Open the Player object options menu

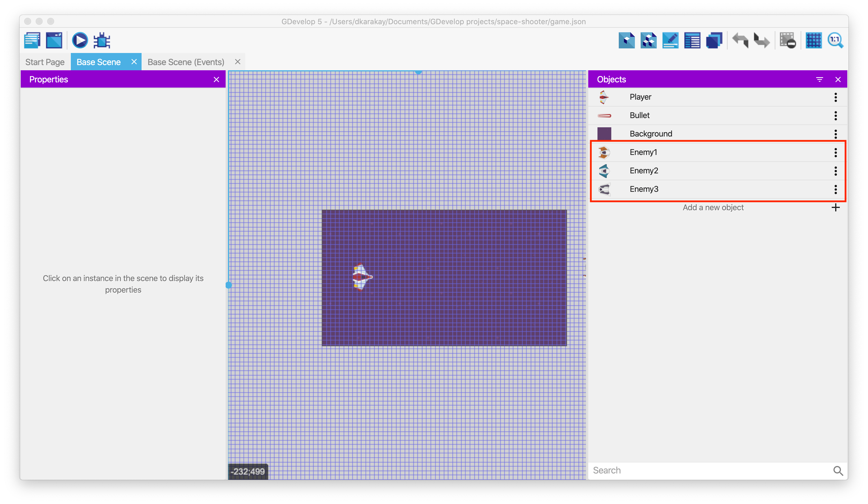pos(835,97)
